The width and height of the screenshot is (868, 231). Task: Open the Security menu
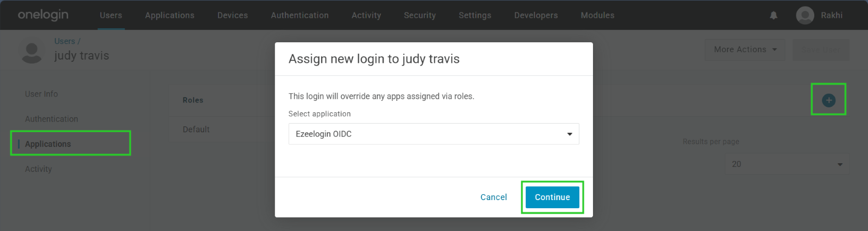pyautogui.click(x=420, y=15)
